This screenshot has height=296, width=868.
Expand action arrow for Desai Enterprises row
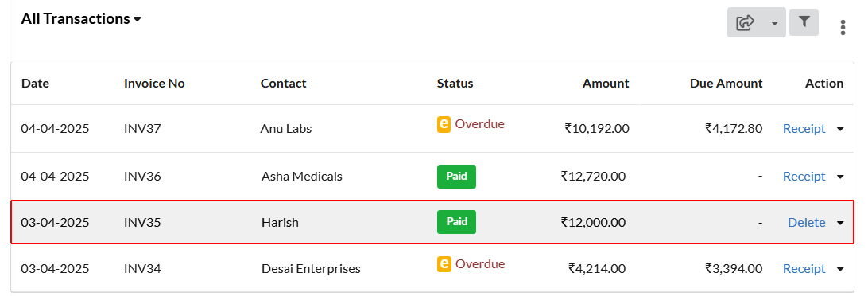pos(839,269)
